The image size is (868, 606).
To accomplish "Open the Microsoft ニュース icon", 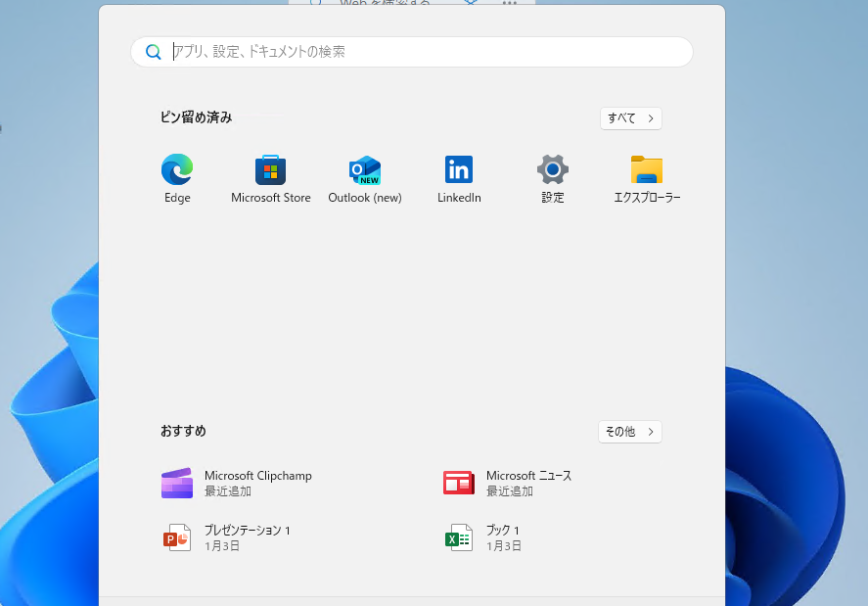I will [459, 483].
